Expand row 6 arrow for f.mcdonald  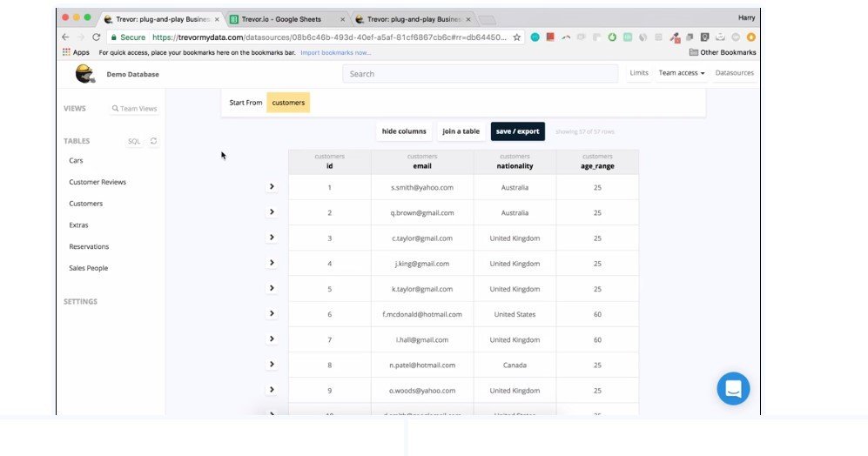(272, 314)
